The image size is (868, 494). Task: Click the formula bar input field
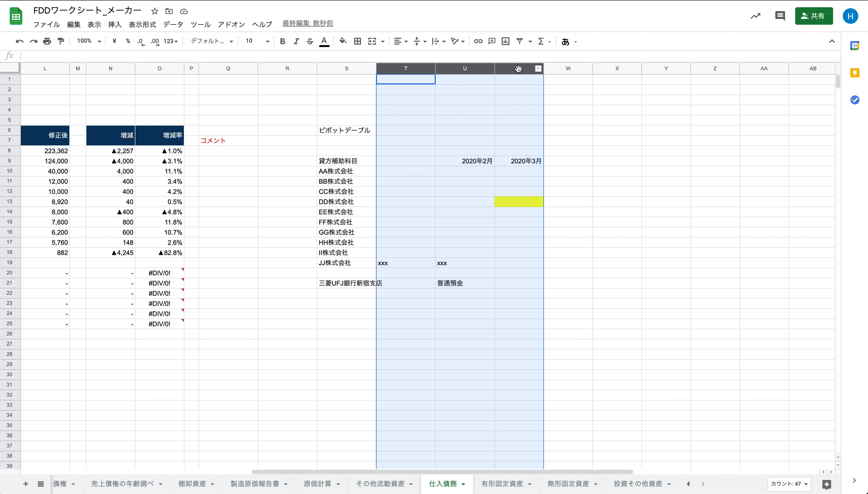(412, 56)
